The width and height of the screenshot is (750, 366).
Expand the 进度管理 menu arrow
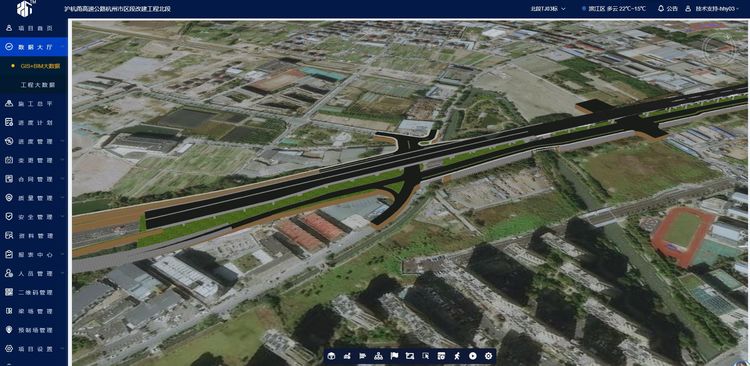63,141
